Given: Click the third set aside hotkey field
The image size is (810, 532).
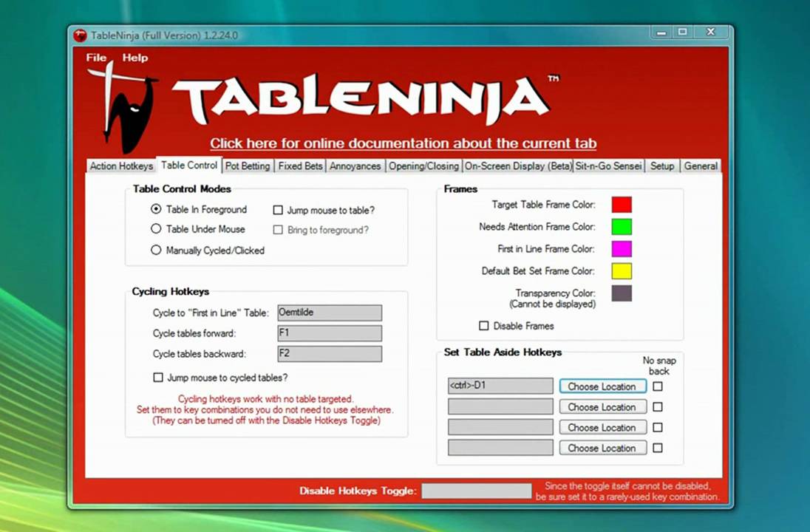Looking at the screenshot, I should (500, 427).
